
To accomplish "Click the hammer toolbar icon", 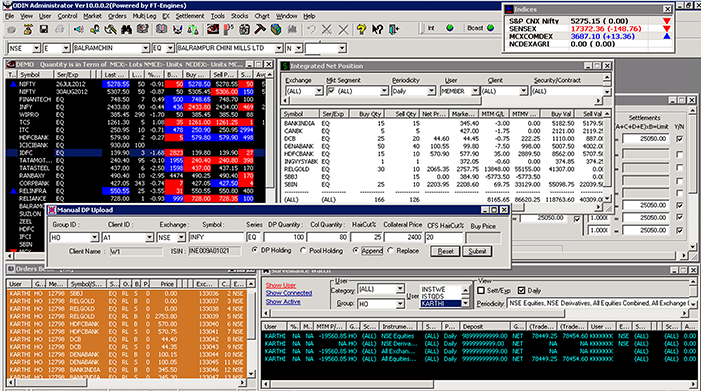I will click(260, 29).
